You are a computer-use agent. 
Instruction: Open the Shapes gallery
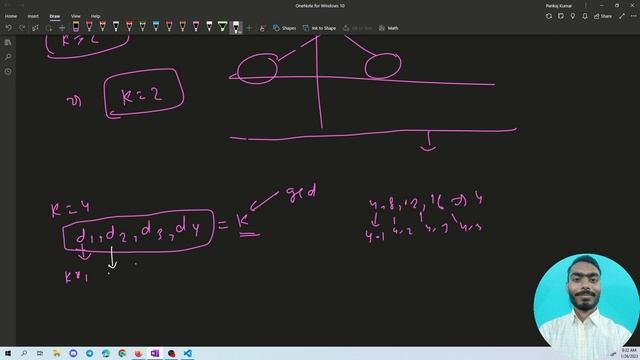(x=284, y=28)
